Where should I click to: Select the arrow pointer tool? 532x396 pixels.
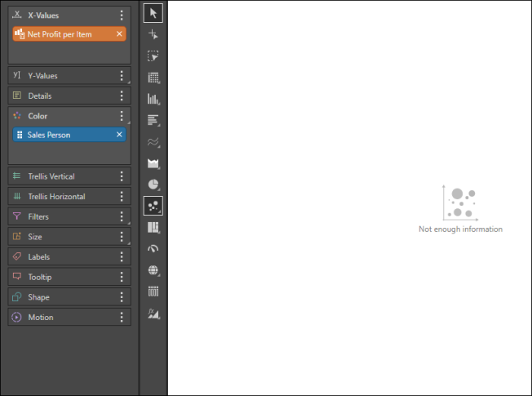pyautogui.click(x=153, y=13)
